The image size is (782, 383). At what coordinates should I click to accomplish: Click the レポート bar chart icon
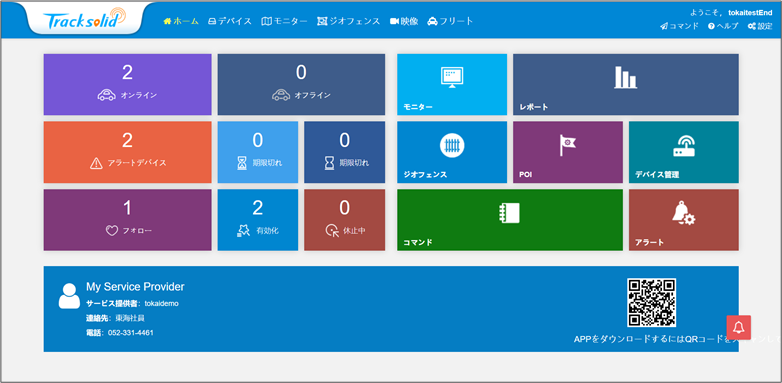[625, 77]
